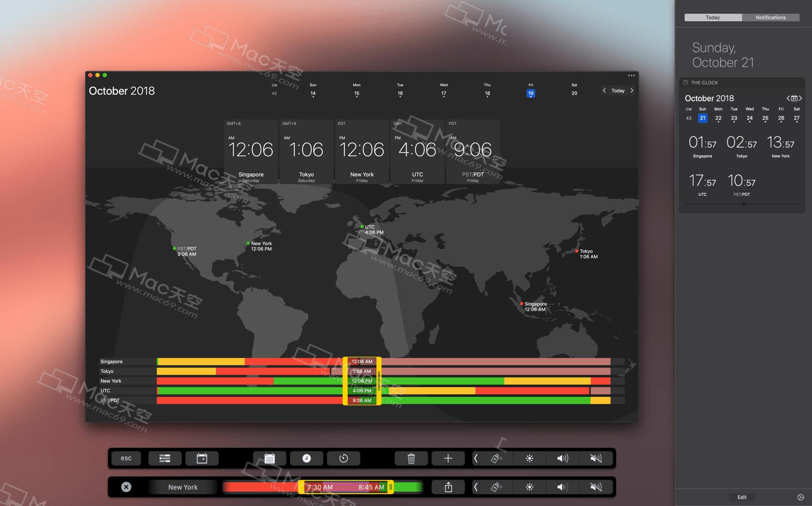Open the three-dot more menu in the clock window
Viewport: 812px width, 506px height.
[x=631, y=75]
